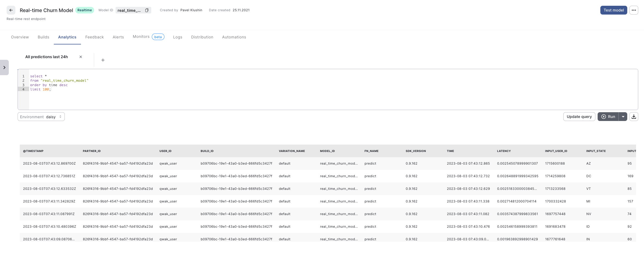Open the Environment selector showing daisy

coord(41,117)
